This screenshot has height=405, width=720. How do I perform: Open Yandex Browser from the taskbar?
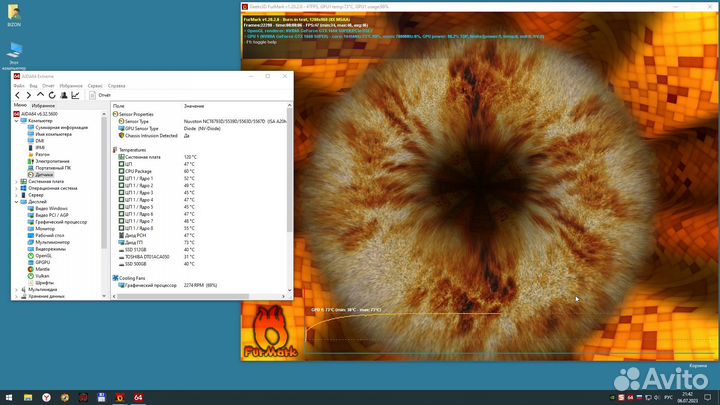point(46,398)
